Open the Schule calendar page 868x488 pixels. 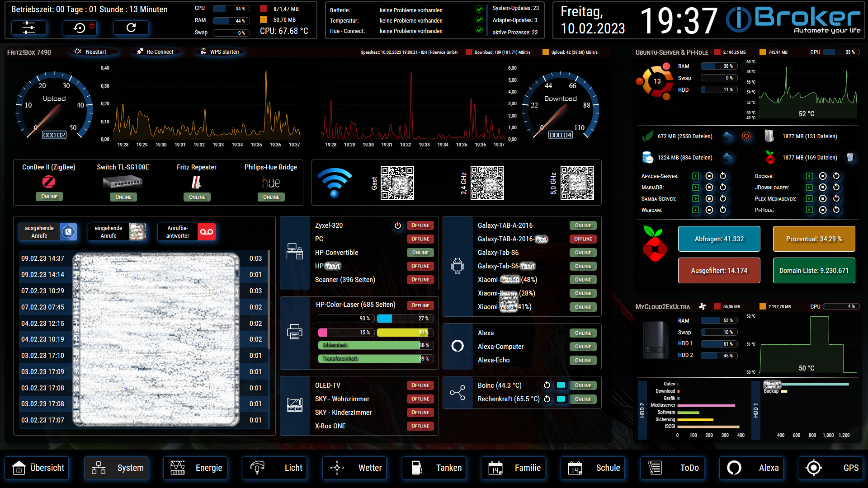pos(593,468)
